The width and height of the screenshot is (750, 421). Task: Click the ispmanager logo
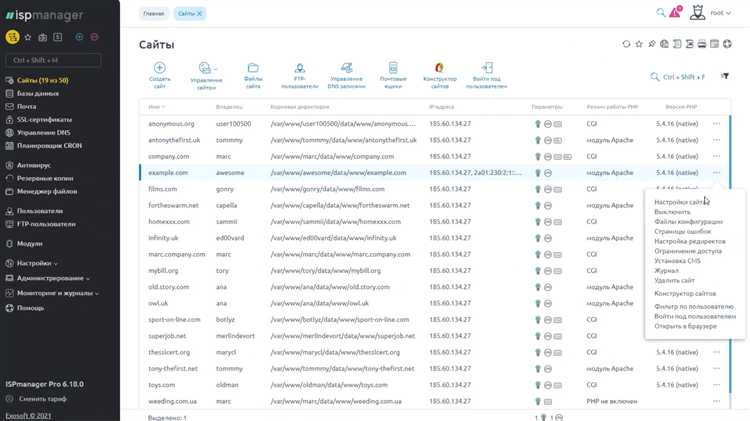click(44, 15)
